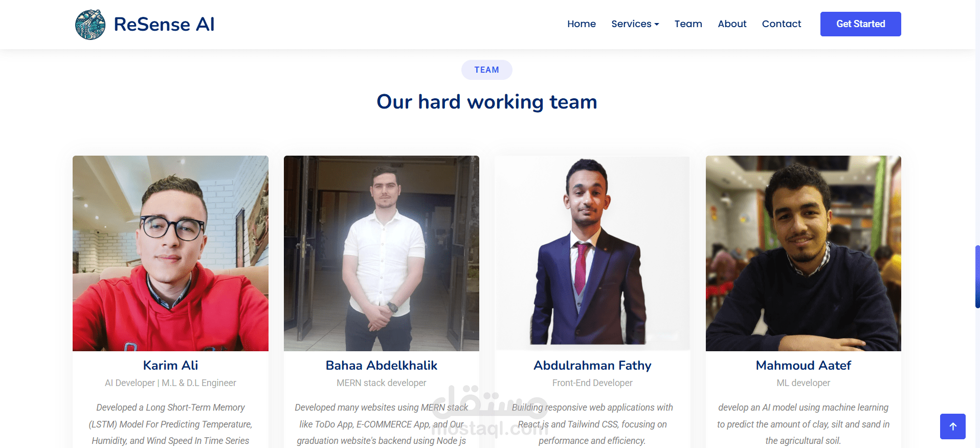
Task: Click the Mahmoud Aatef name heading
Action: (x=804, y=366)
